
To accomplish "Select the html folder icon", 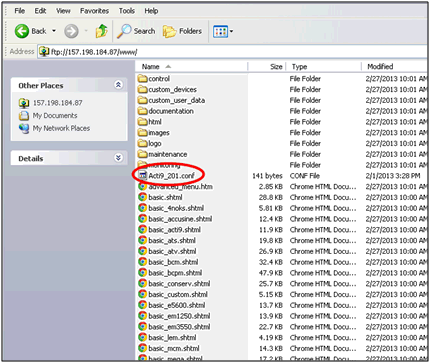I will click(x=143, y=122).
